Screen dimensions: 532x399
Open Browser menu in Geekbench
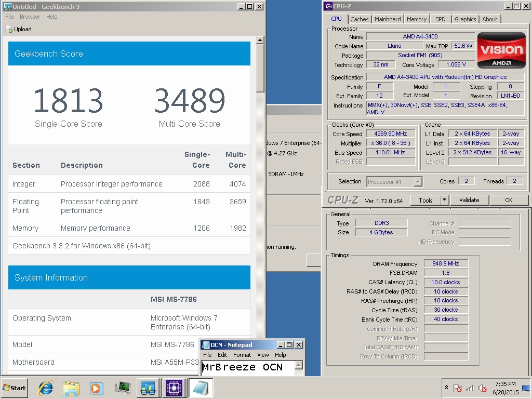coord(30,17)
